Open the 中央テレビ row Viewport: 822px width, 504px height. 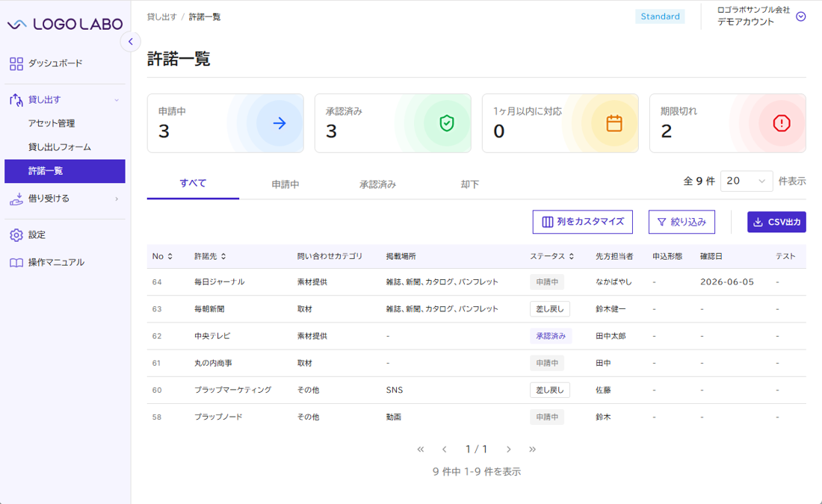pyautogui.click(x=477, y=336)
